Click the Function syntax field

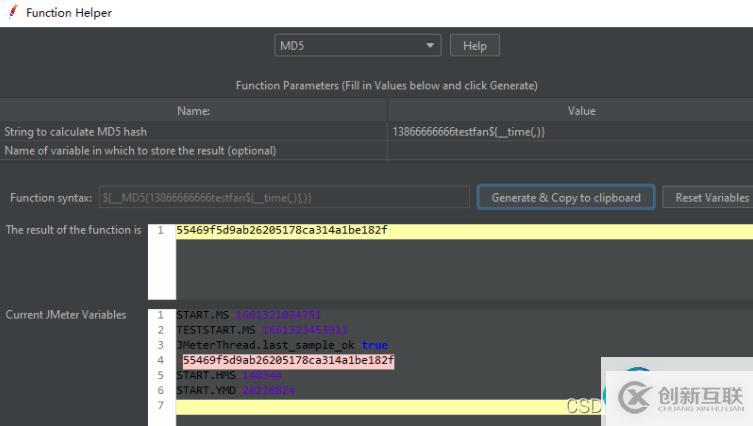point(284,197)
